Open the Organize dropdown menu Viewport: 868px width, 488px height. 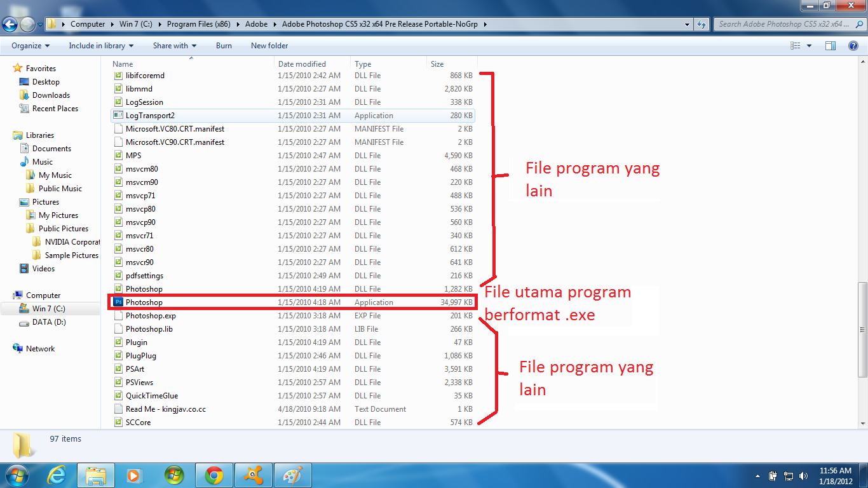click(x=31, y=46)
